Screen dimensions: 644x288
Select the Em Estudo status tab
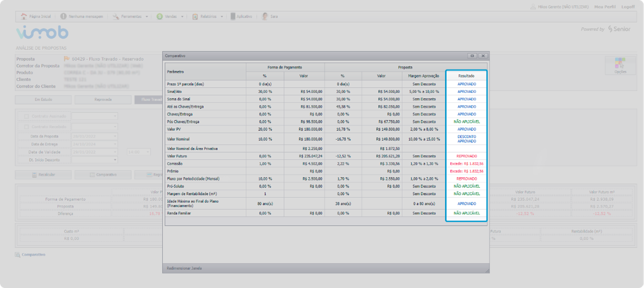(x=43, y=99)
